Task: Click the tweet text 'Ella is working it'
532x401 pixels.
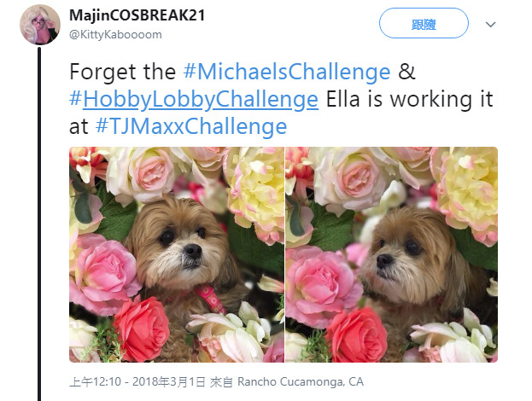Action: coord(409,99)
